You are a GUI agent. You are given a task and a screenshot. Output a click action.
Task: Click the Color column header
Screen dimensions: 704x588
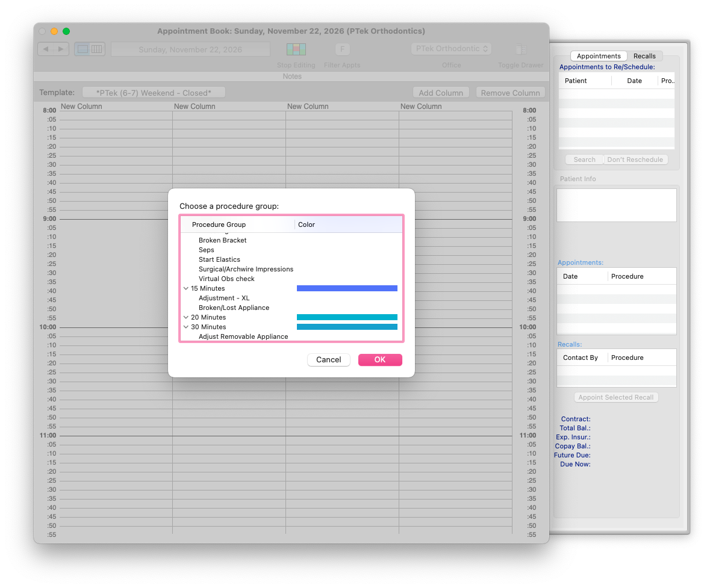349,224
